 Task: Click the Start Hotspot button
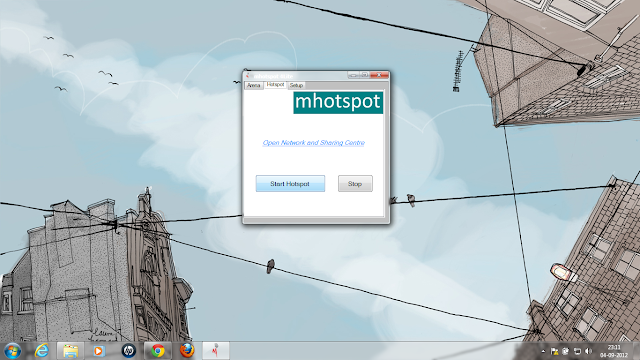point(290,184)
